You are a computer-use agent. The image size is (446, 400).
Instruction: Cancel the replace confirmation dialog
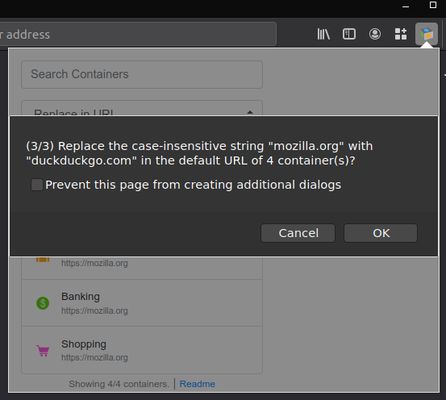[298, 233]
